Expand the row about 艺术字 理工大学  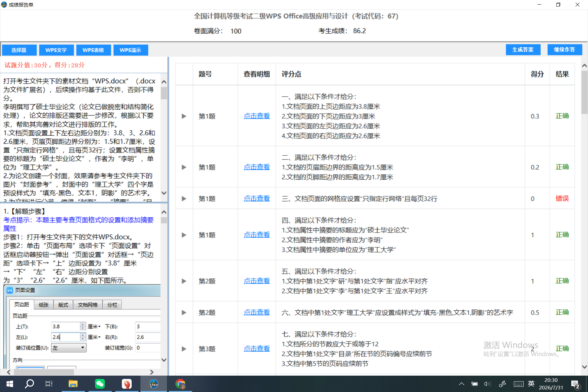point(184,313)
